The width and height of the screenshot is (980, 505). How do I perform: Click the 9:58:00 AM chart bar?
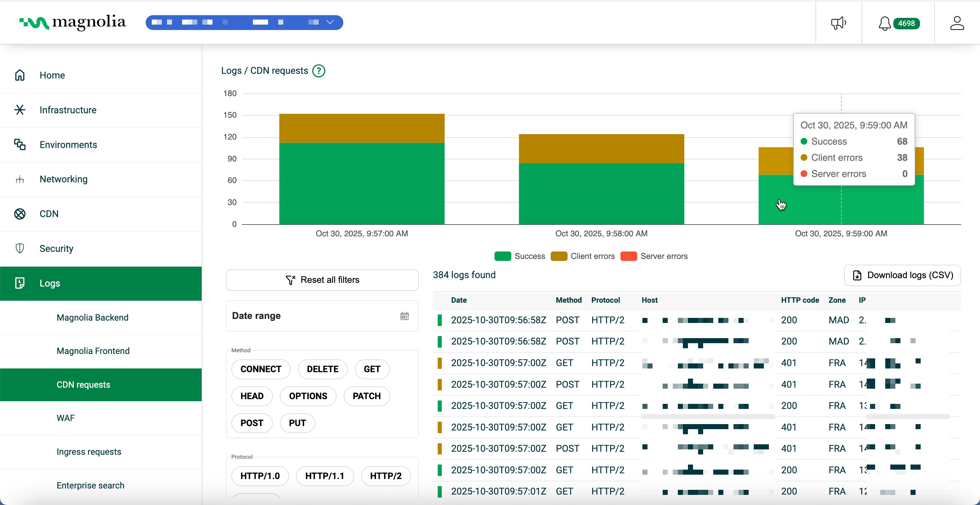(x=602, y=179)
